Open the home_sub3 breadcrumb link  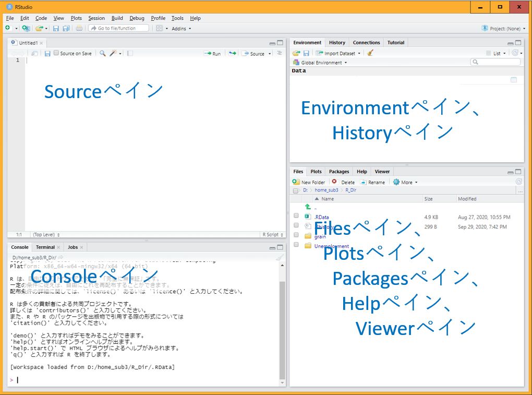327,190
